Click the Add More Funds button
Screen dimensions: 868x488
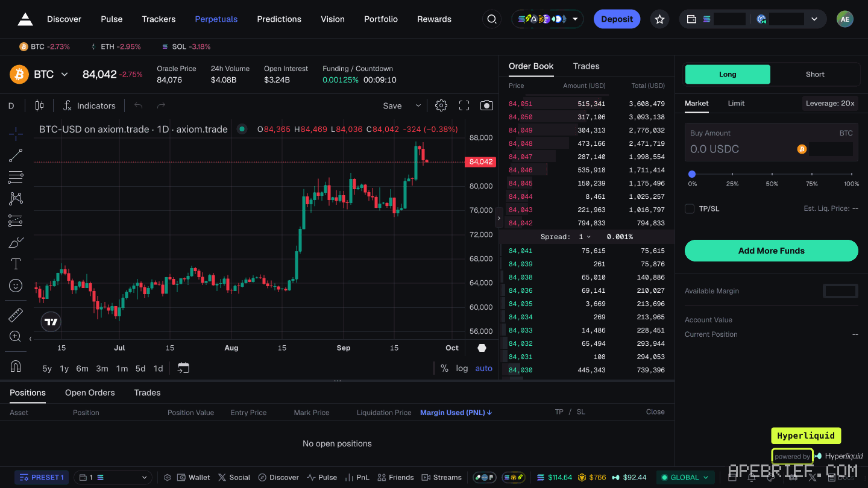point(771,251)
